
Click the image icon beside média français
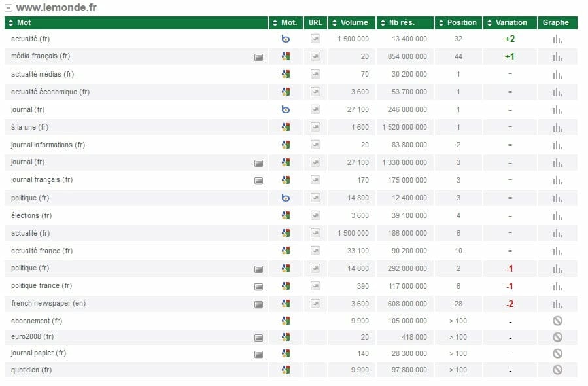[x=258, y=57]
